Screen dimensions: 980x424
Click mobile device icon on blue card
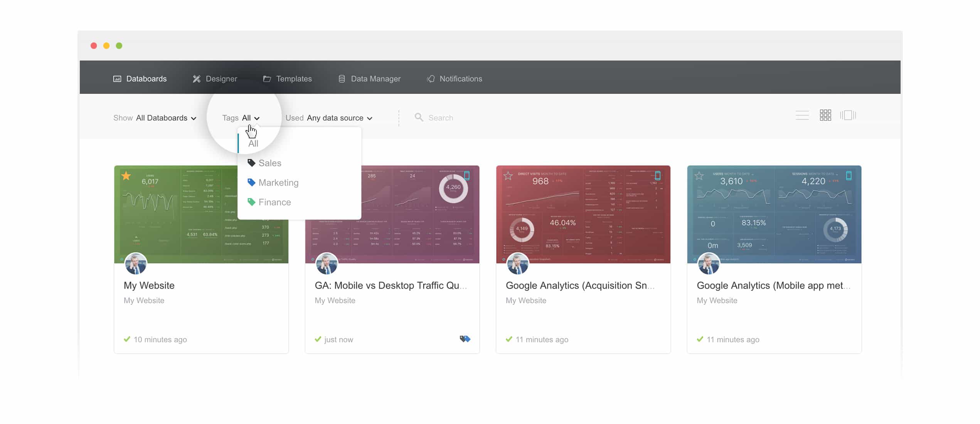[x=849, y=176]
